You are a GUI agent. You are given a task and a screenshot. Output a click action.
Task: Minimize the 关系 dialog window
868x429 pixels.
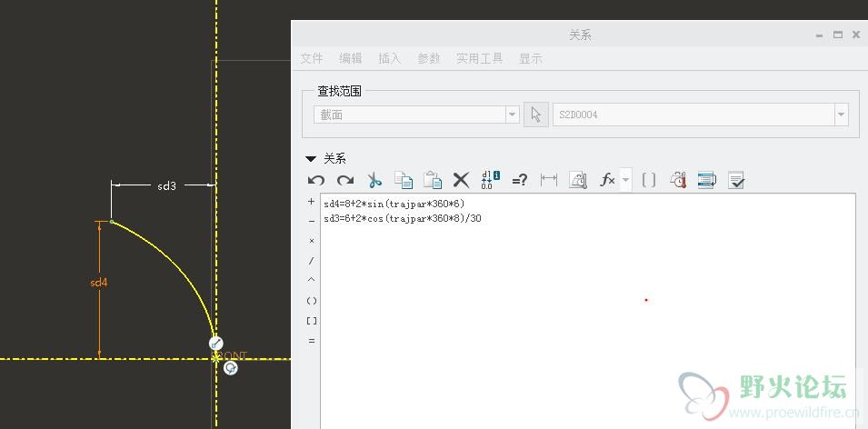point(819,35)
